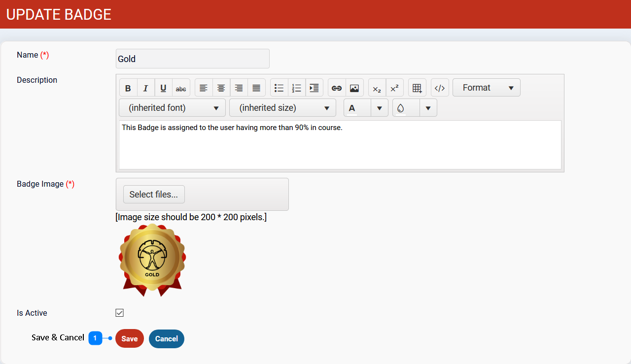Viewport: 631px width, 364px height.
Task: Center align the description text
Action: point(221,88)
